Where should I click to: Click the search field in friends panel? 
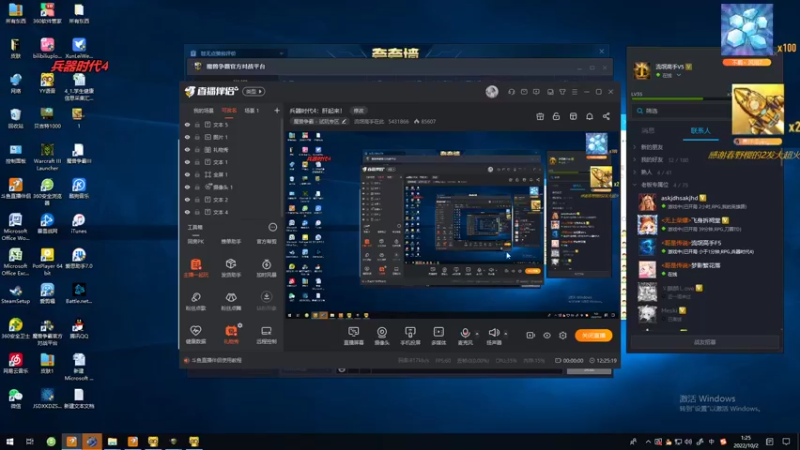pyautogui.click(x=679, y=111)
